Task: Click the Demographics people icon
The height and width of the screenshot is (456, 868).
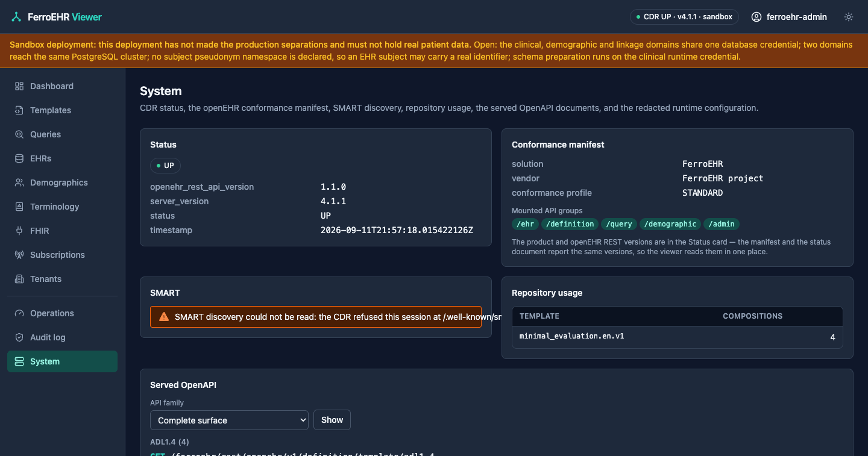Action: 19,183
